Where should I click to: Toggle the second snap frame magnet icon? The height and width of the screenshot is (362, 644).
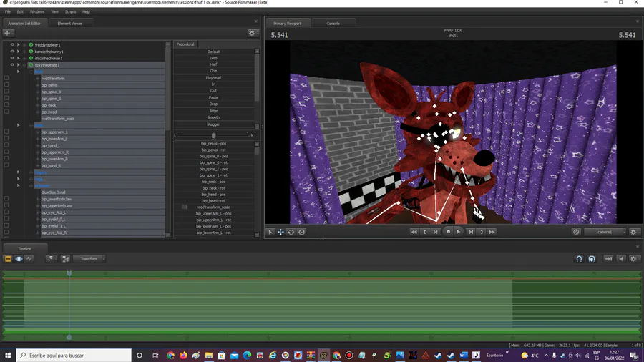592,258
